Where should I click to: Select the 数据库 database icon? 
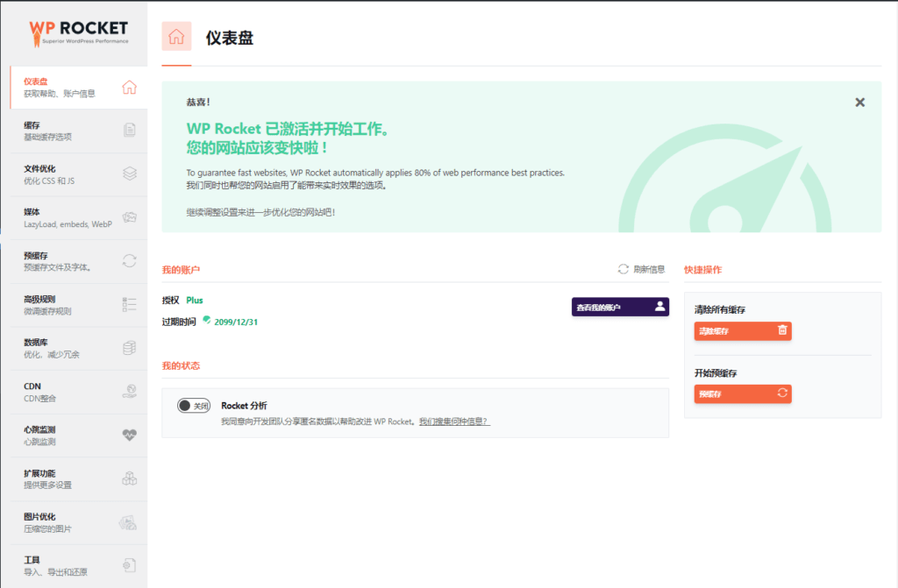pos(130,348)
